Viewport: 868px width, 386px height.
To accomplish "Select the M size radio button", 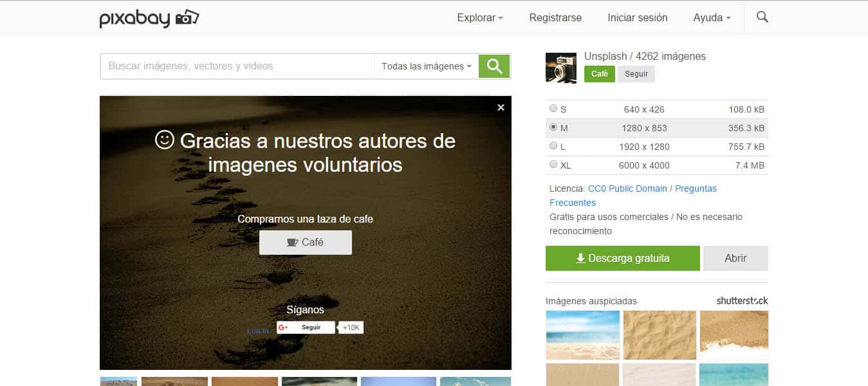I will (x=553, y=127).
